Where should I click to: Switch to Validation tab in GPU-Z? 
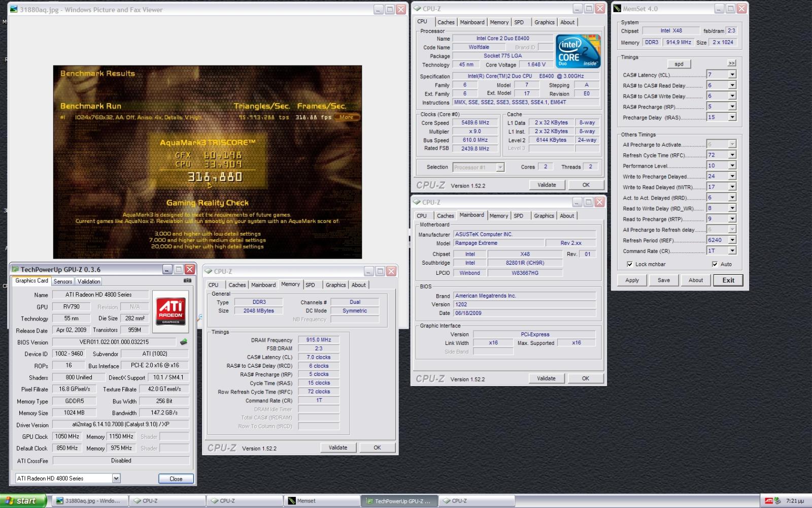pyautogui.click(x=89, y=281)
